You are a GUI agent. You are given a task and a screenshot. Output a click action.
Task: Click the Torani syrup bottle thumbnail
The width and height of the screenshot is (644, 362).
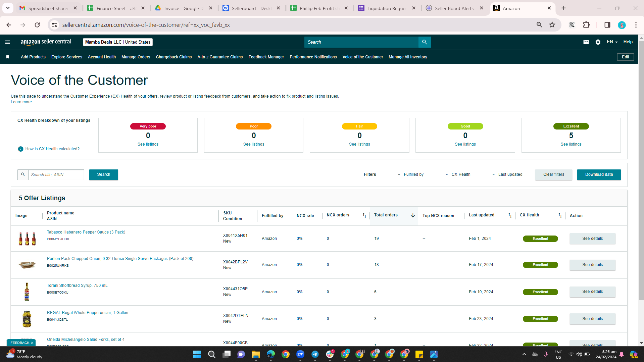[x=27, y=292]
